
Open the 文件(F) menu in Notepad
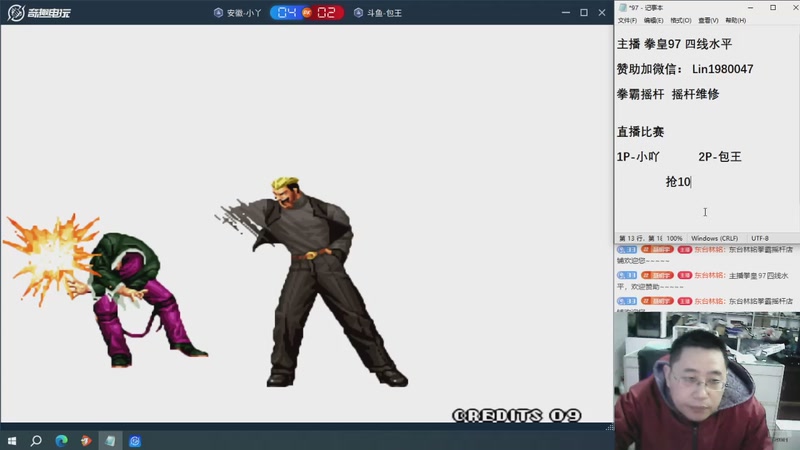627,20
